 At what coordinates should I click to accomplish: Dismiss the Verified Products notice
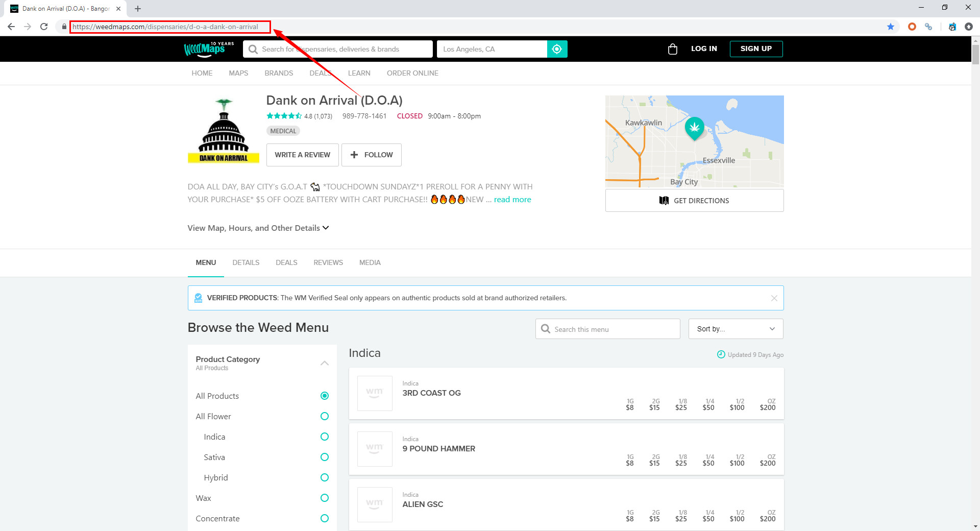(x=774, y=298)
